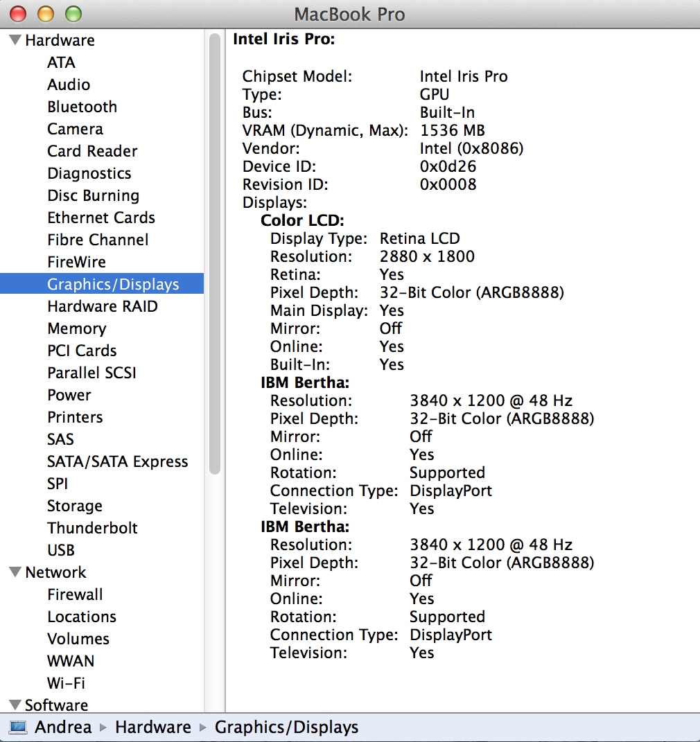Select Ethernet Cards entry
This screenshot has height=742, width=700.
pyautogui.click(x=101, y=218)
